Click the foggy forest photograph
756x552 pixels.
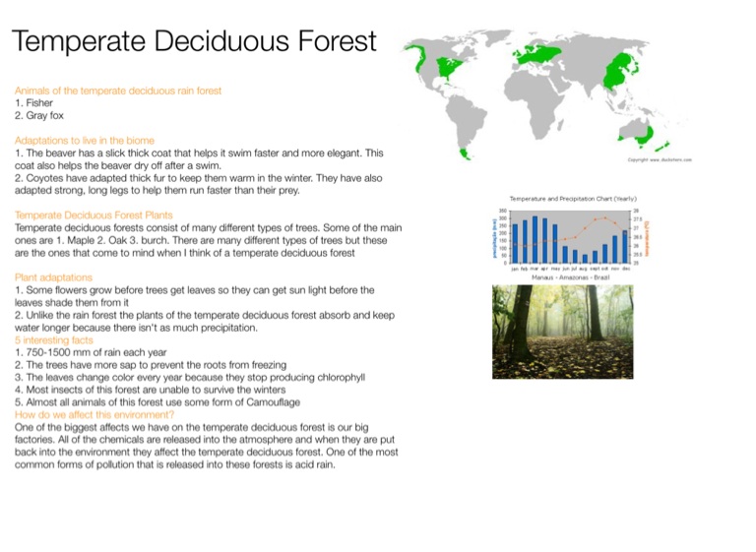click(x=563, y=332)
